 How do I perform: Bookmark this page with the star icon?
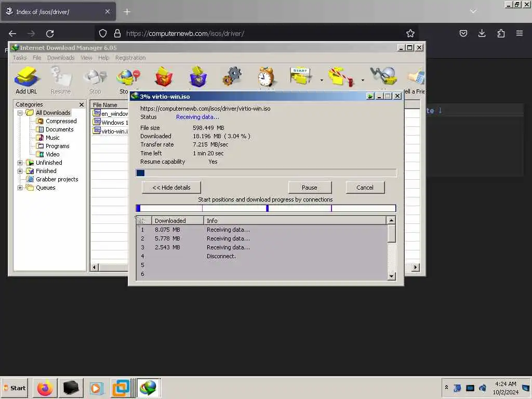[x=410, y=33]
